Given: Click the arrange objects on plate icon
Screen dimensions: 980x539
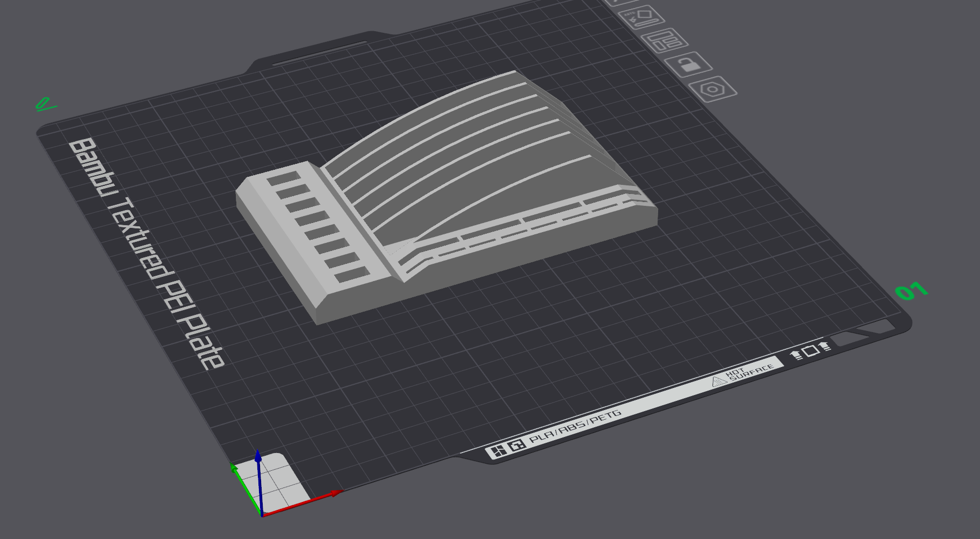Looking at the screenshot, I should click(665, 40).
